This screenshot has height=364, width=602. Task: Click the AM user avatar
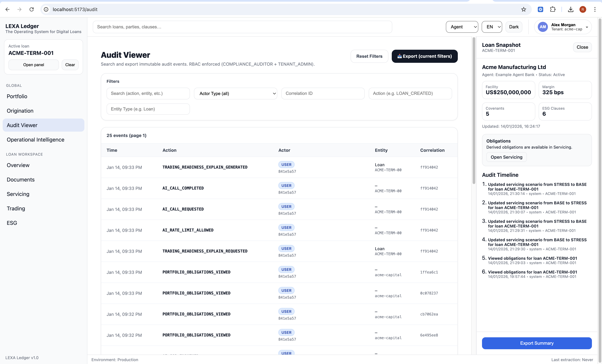(x=543, y=27)
